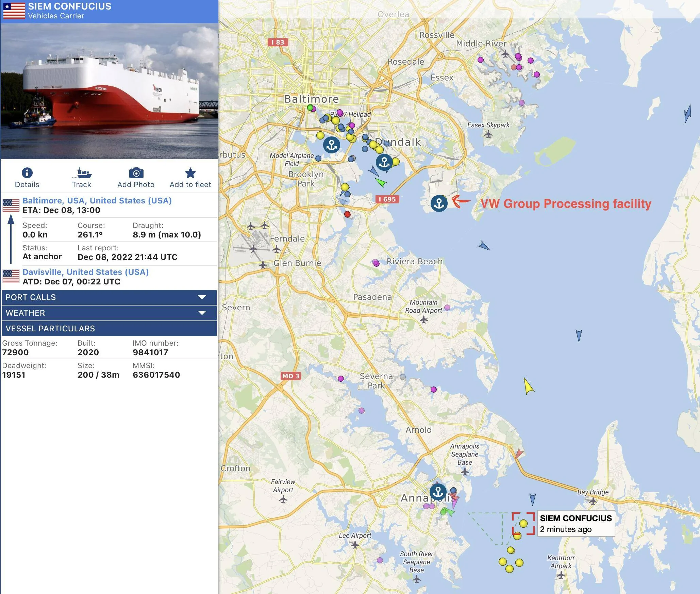Click the Draught 8.9 m value
This screenshot has height=594, width=700.
(x=167, y=235)
